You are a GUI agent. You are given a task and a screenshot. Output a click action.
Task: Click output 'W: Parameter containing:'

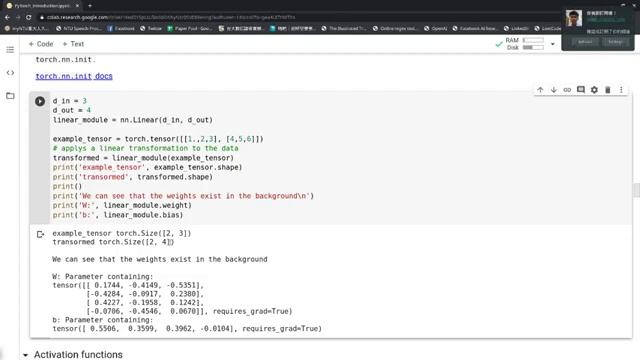102,276
